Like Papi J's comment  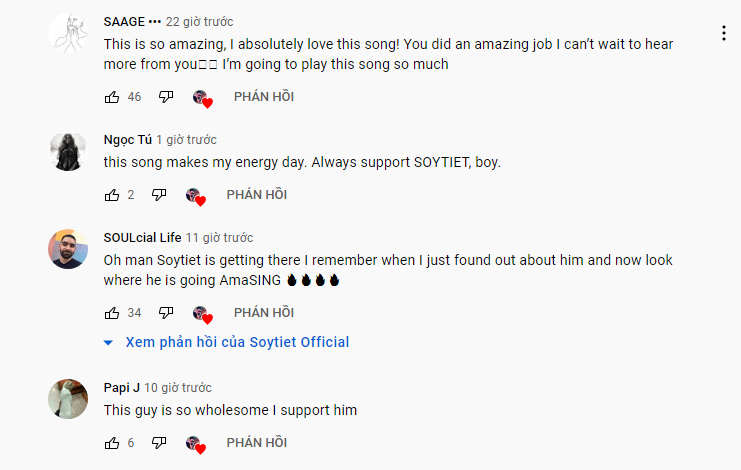click(x=112, y=443)
